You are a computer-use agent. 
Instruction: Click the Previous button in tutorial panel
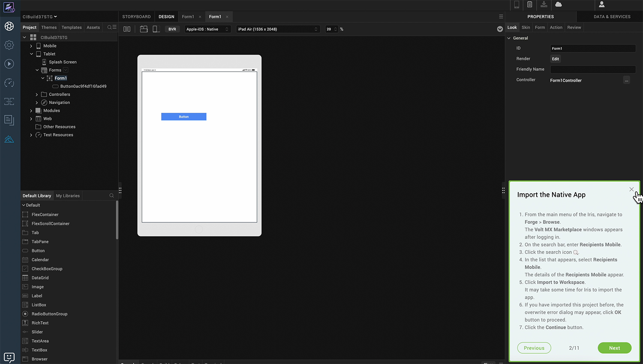coord(534,348)
